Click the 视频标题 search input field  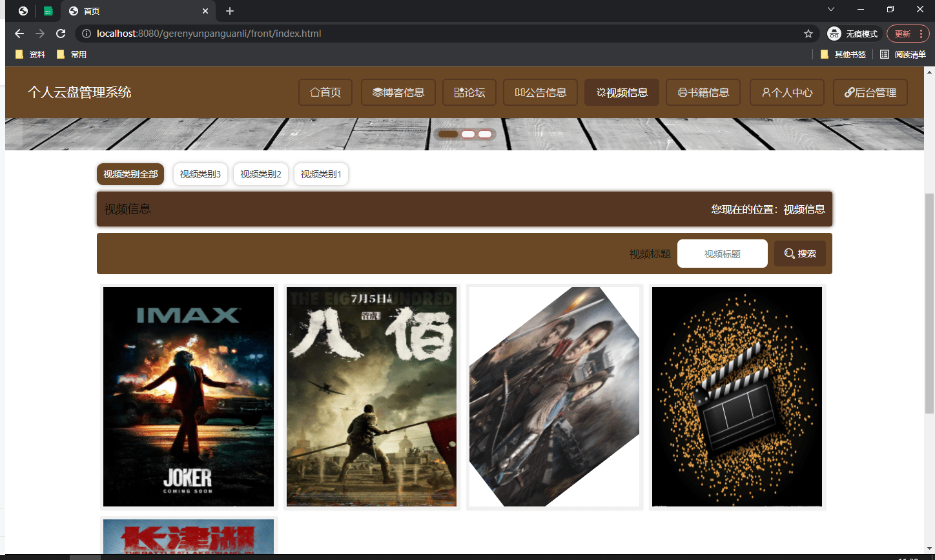click(x=722, y=253)
